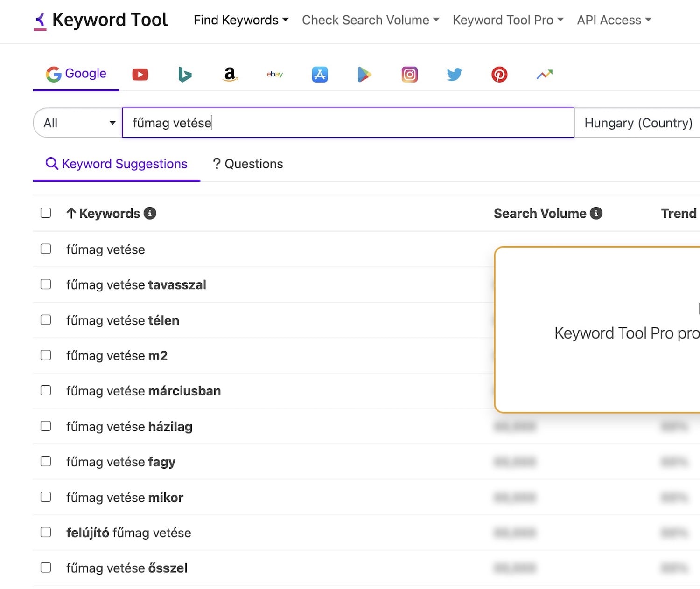This screenshot has height=589, width=700.
Task: Change the Hungary (Country) location selector
Action: point(638,123)
